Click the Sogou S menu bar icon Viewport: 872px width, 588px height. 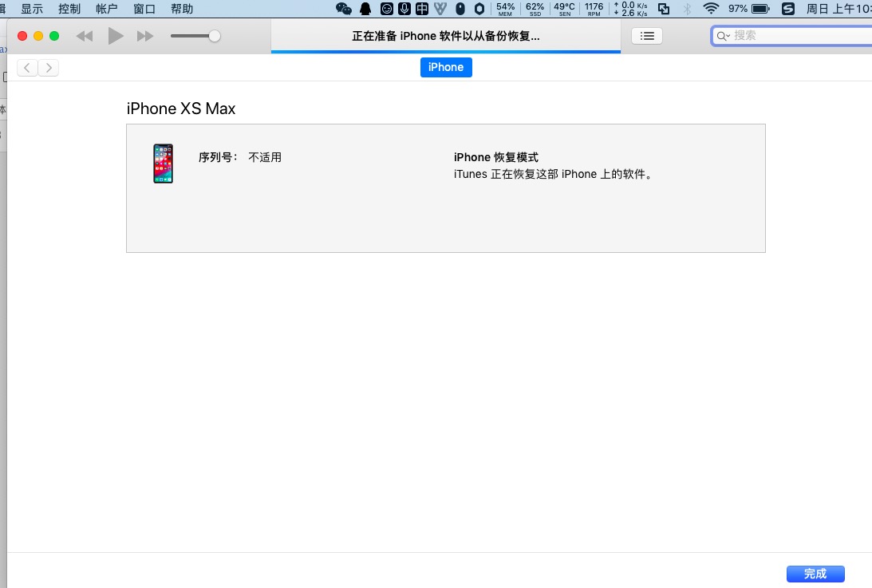788,9
